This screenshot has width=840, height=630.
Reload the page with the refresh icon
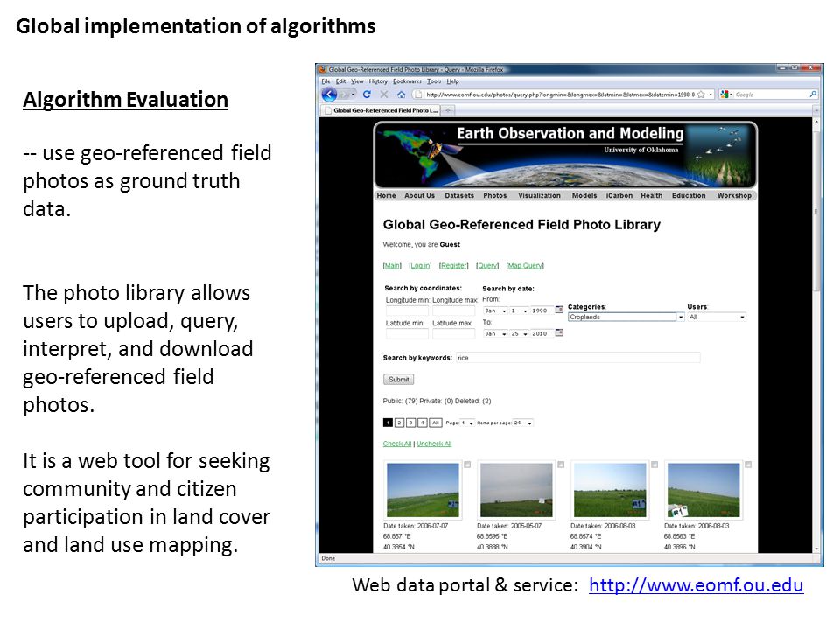pos(367,94)
